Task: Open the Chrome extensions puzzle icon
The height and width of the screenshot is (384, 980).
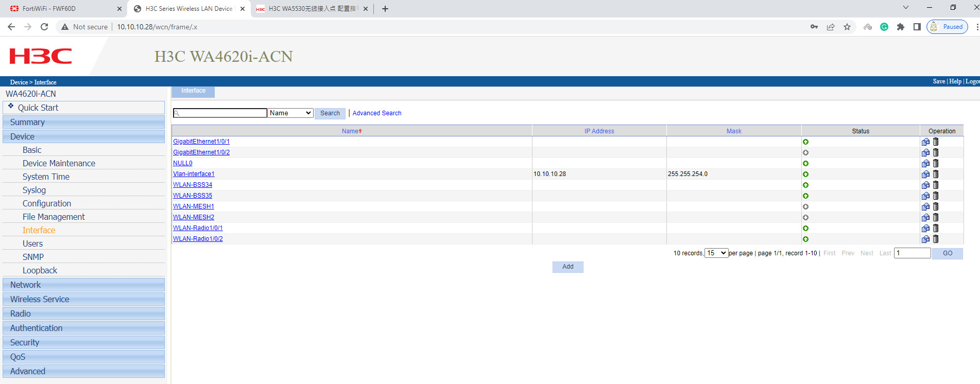Action: (901, 27)
